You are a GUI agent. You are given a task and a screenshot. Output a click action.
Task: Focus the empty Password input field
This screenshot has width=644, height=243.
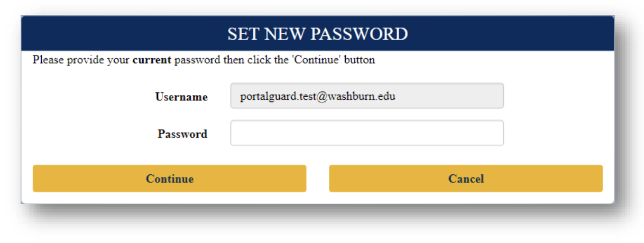(366, 133)
